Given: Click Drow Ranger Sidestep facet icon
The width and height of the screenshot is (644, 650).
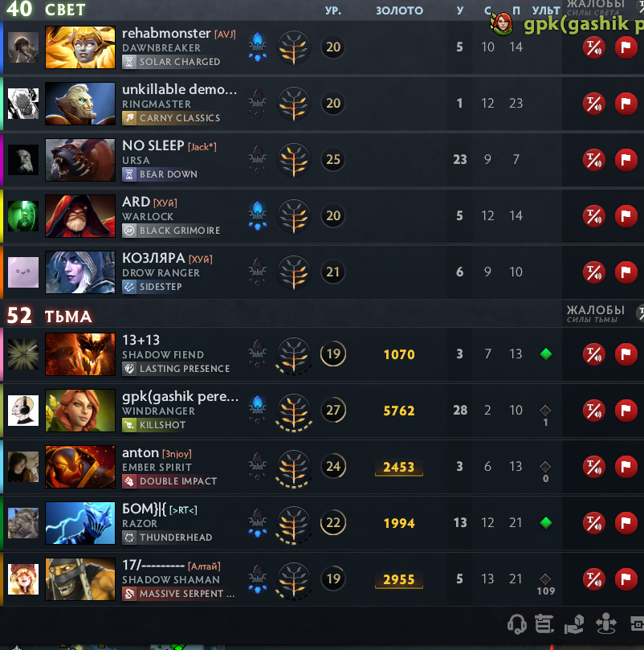Looking at the screenshot, I should [x=129, y=287].
